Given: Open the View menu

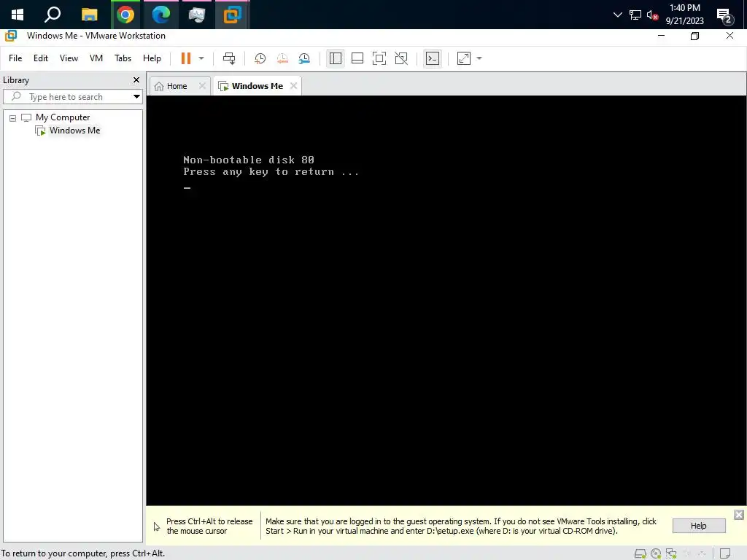Looking at the screenshot, I should (x=69, y=58).
